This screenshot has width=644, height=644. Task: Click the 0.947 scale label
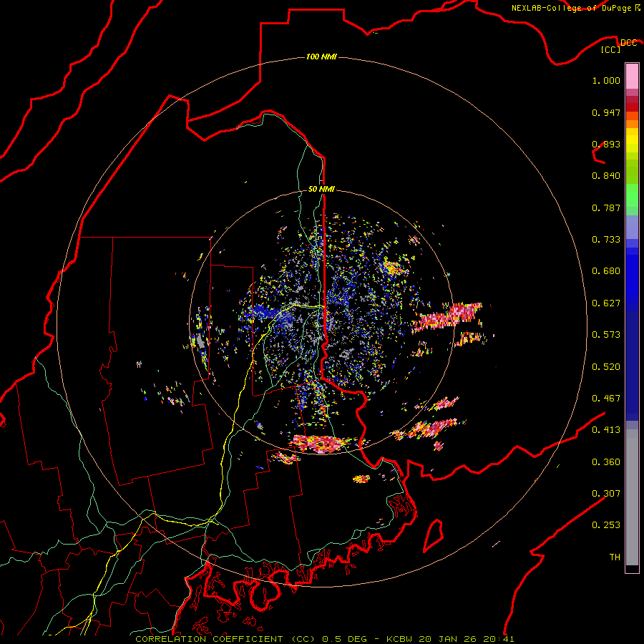tap(606, 112)
